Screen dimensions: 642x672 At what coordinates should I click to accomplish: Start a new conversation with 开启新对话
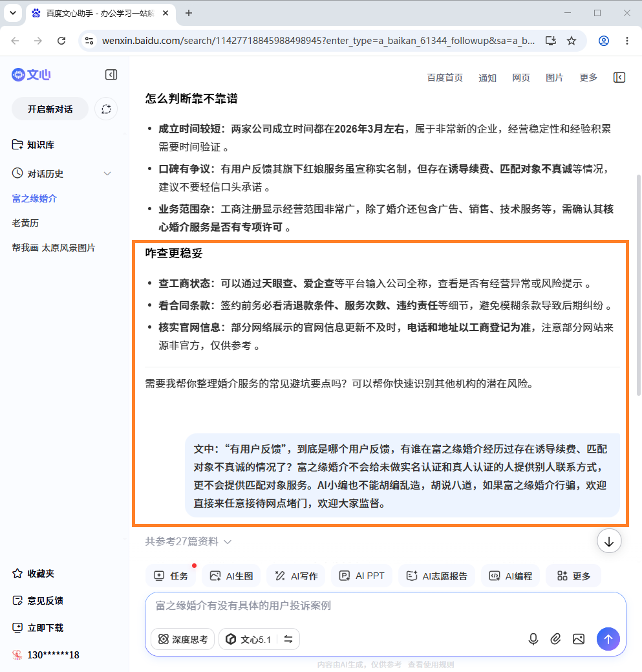[x=50, y=109]
